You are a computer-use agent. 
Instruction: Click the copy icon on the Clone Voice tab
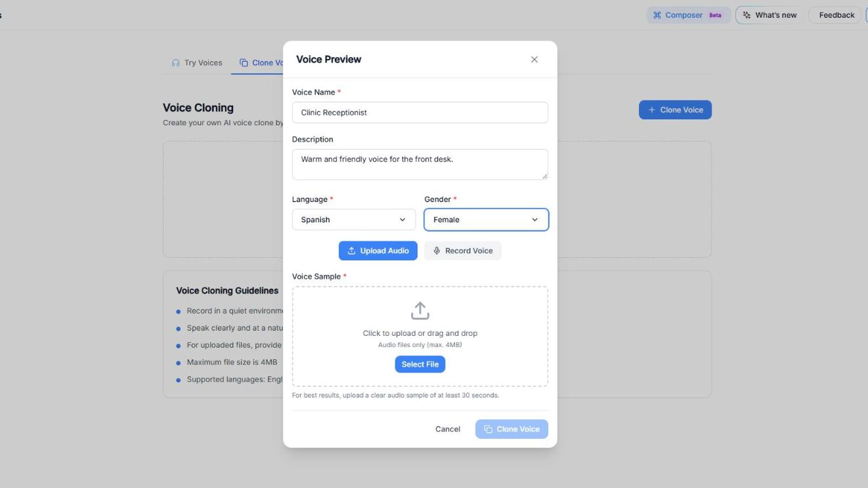click(x=244, y=63)
